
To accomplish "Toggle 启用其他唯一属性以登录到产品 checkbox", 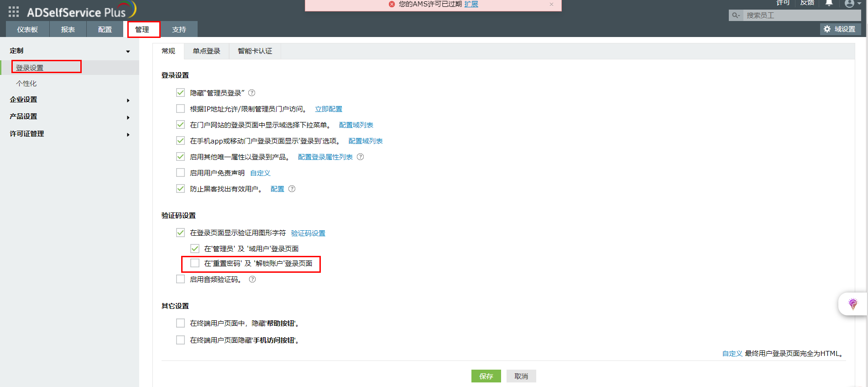I will tap(181, 157).
